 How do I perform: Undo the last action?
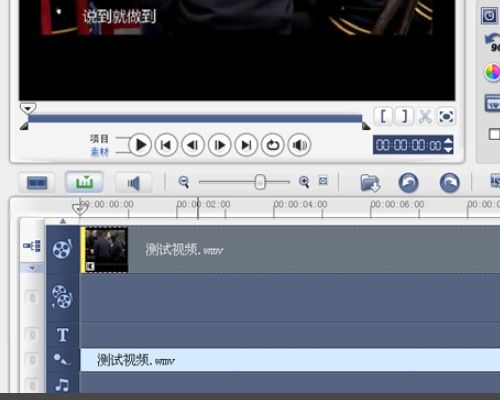point(408,183)
